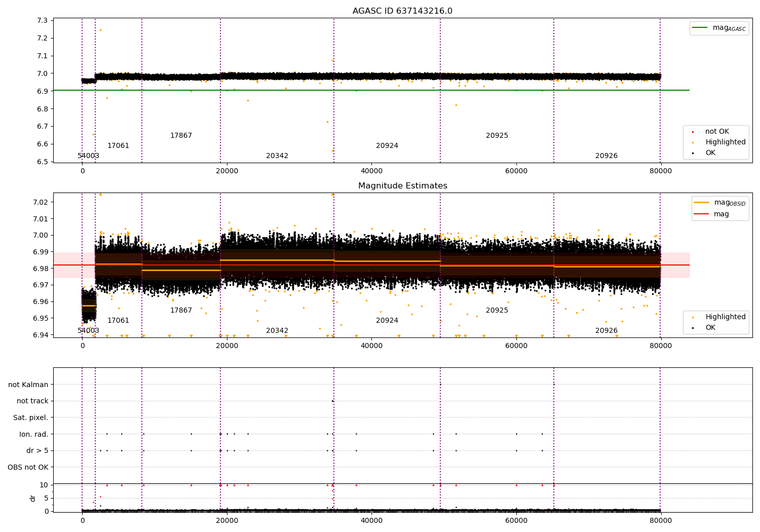The height and width of the screenshot is (532, 760).
Task: Click the 7.00 y-axis tick label
Action: [x=41, y=236]
